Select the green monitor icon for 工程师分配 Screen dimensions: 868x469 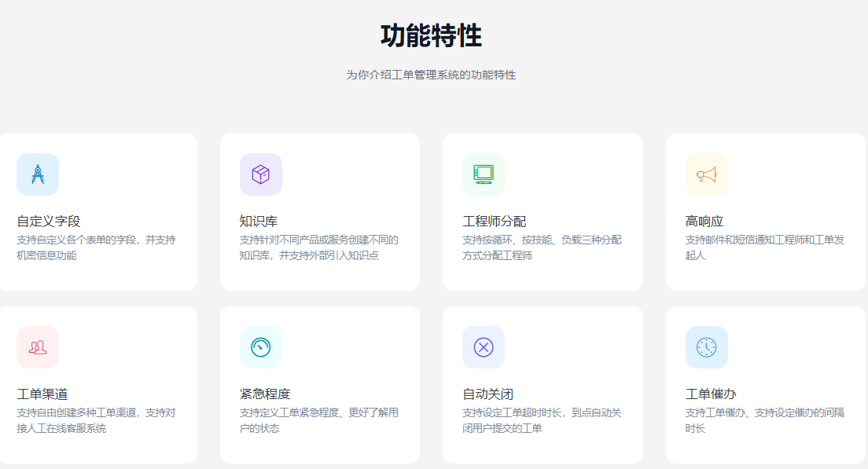pos(483,174)
